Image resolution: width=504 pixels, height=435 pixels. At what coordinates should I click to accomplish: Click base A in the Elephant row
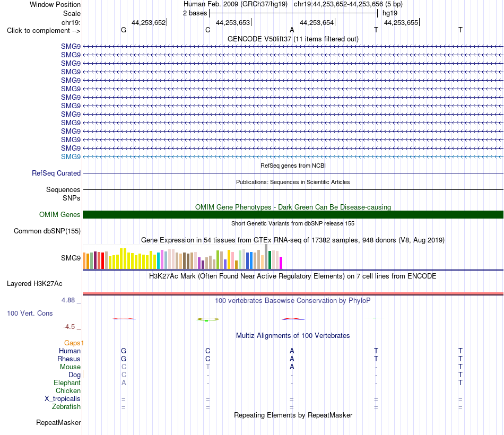124,382
